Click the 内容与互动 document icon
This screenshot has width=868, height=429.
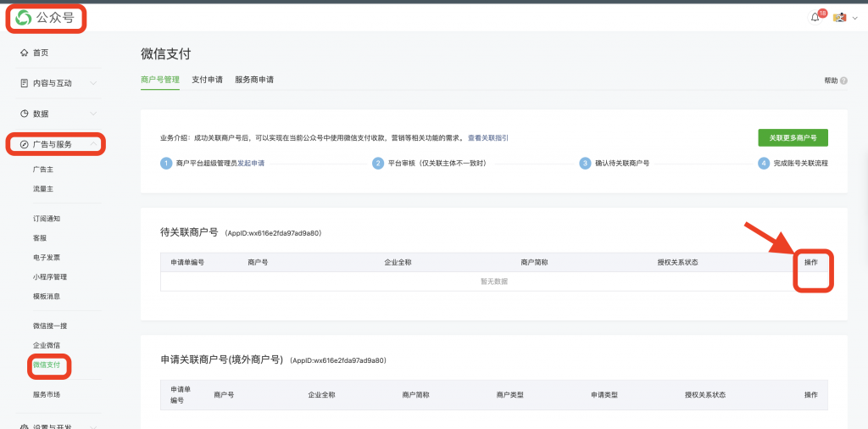24,83
